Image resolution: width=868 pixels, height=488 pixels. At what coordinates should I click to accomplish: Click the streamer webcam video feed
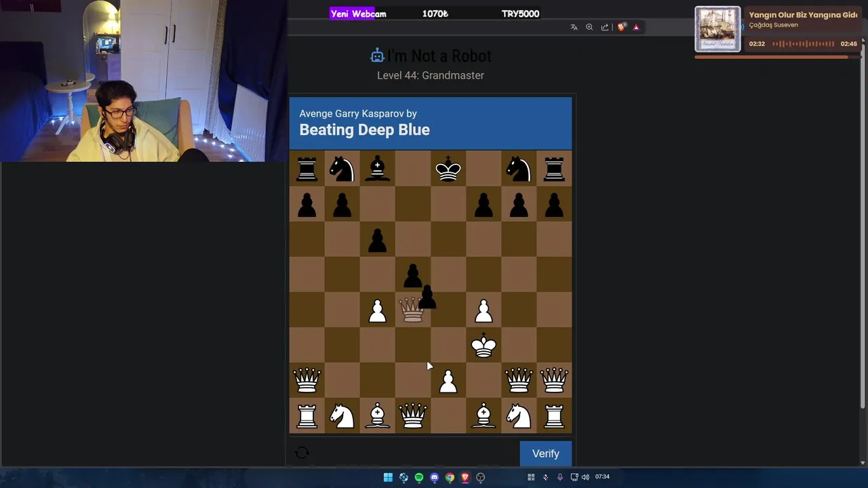(143, 81)
